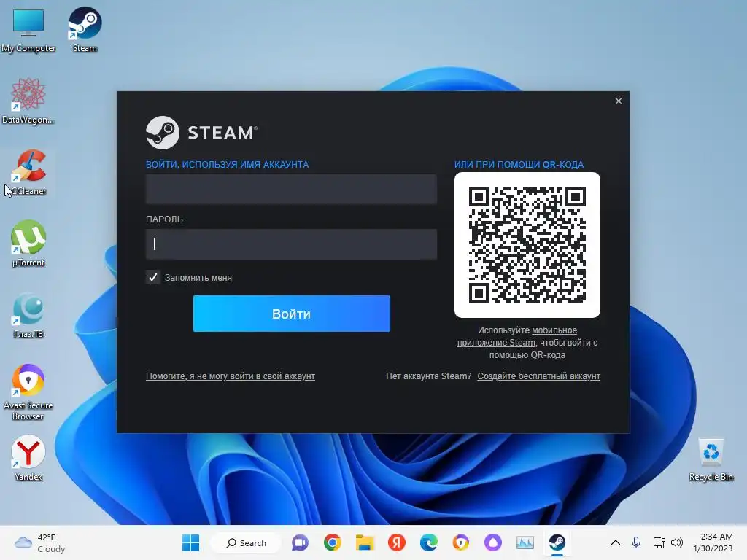Launch Google Chrome from taskbar
747x560 pixels.
(333, 542)
